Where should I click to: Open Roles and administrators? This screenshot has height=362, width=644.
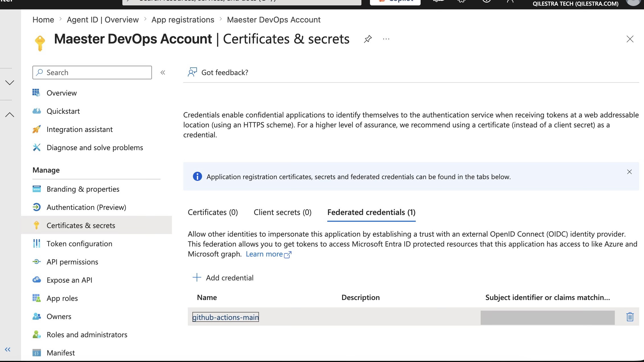coord(87,335)
